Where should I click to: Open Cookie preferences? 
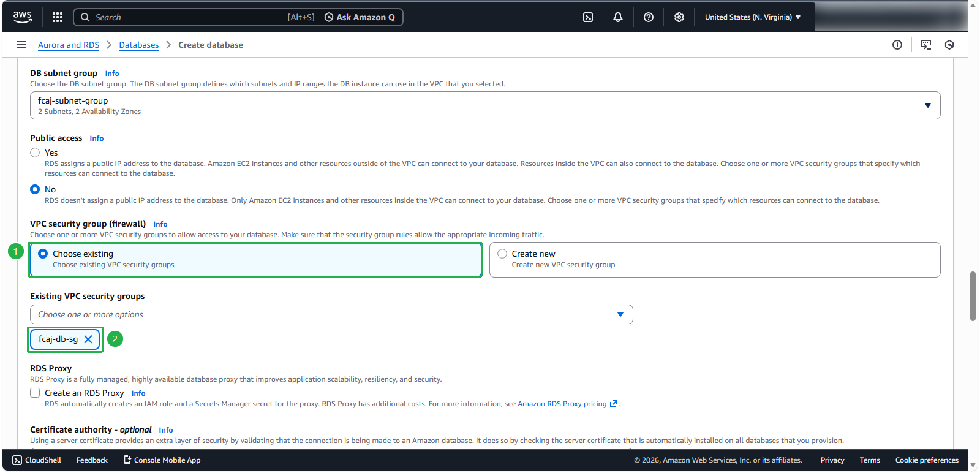pos(927,460)
